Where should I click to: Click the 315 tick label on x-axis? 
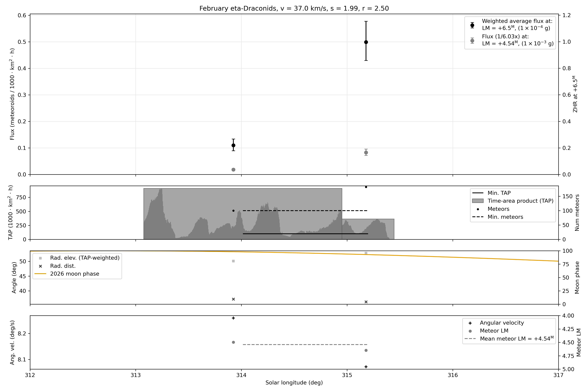tap(347, 375)
